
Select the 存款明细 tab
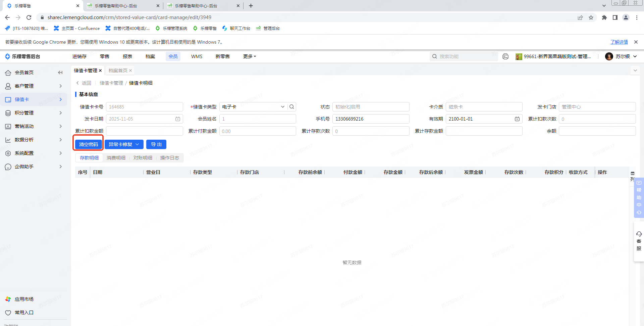tap(89, 158)
